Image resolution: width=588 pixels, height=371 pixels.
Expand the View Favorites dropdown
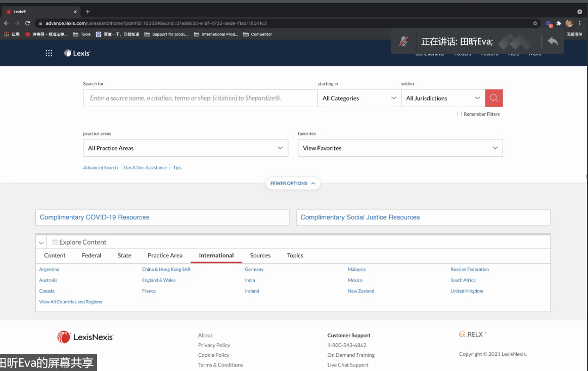(x=400, y=148)
